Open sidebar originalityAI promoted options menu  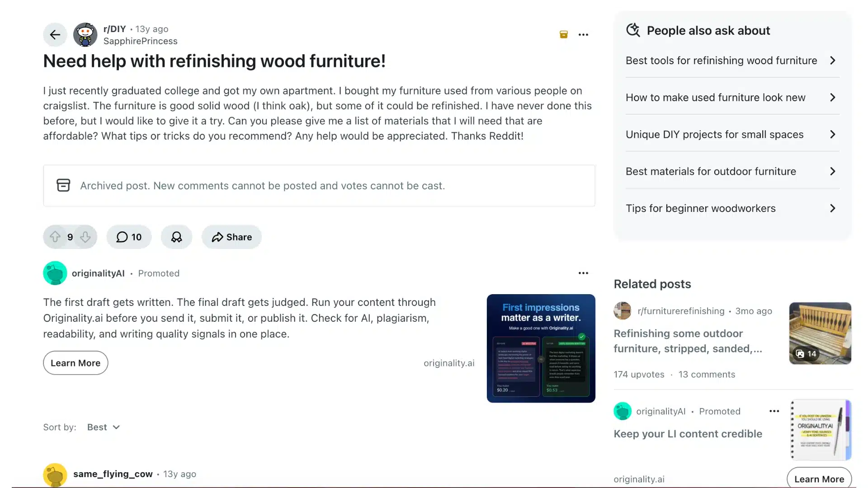pos(774,411)
